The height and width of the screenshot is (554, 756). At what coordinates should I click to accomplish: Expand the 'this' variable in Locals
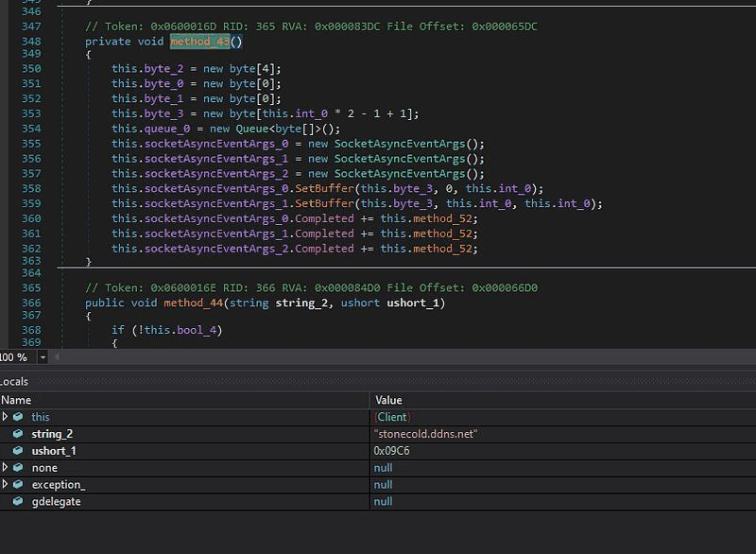tap(5, 417)
